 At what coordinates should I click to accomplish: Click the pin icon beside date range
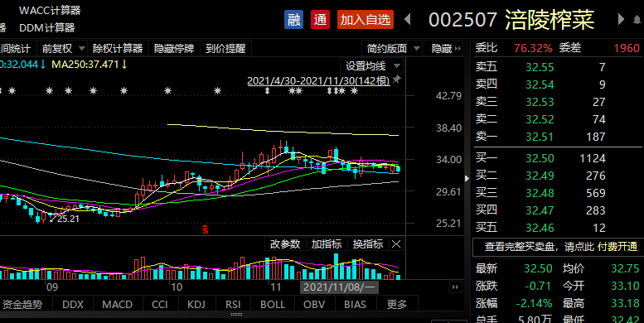pyautogui.click(x=396, y=80)
